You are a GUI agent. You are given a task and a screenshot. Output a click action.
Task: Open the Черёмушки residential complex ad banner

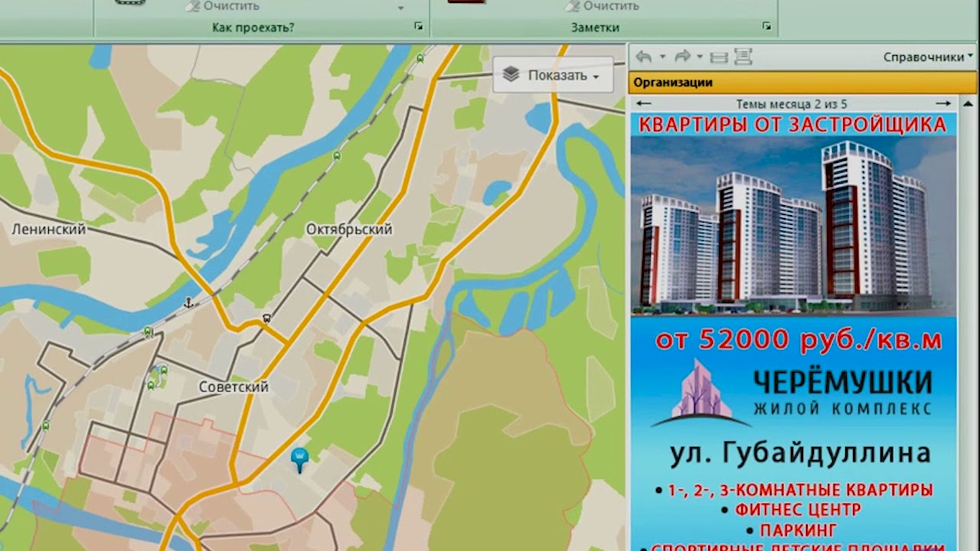[793, 332]
